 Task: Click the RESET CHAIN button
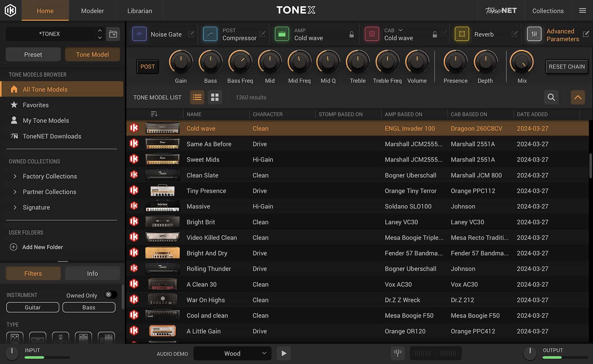[x=566, y=66]
